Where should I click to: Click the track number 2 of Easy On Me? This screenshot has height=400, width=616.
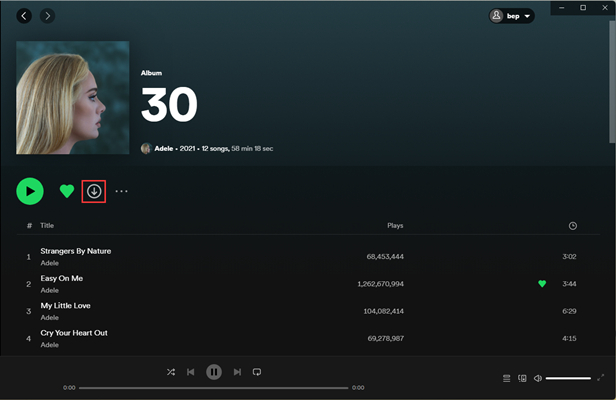pyautogui.click(x=28, y=284)
